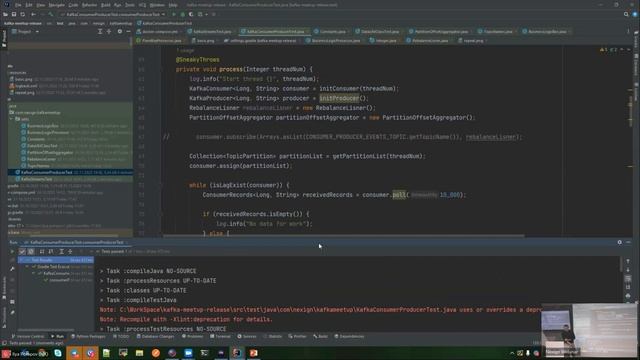Click Collapse All in Project panel
The image size is (640, 360).
[109, 31]
